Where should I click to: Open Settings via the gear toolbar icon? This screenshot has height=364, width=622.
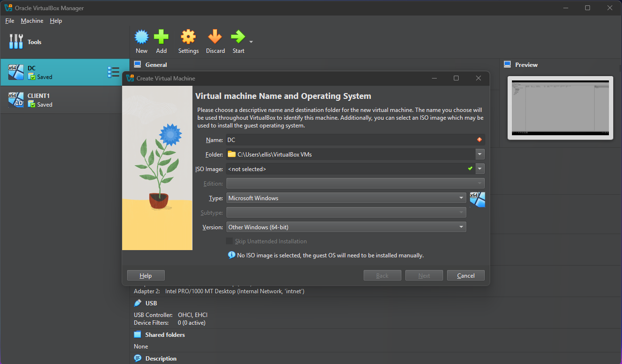click(x=188, y=37)
